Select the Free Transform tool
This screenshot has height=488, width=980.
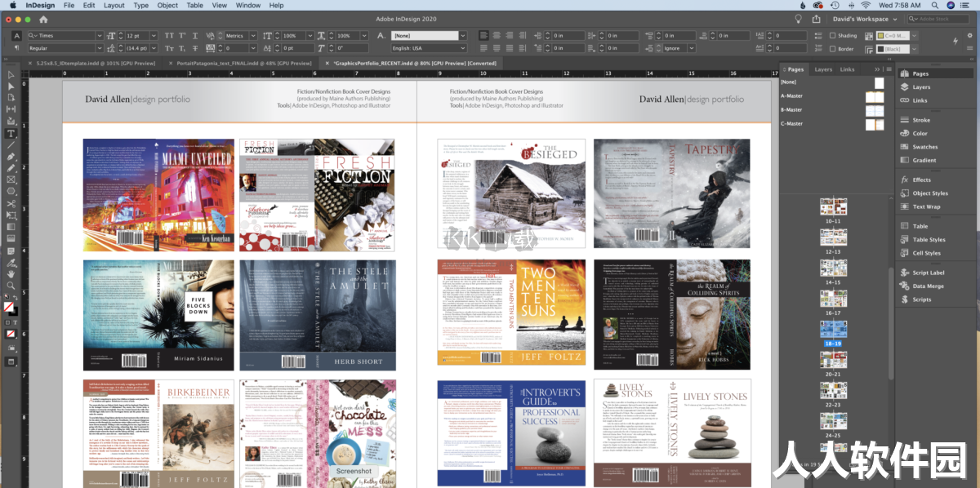11,215
